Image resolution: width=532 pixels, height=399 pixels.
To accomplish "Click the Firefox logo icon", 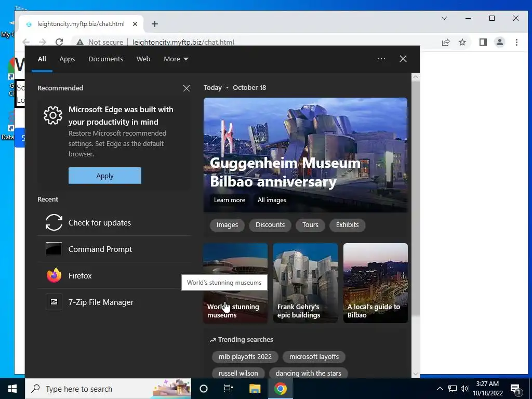I will (54, 275).
